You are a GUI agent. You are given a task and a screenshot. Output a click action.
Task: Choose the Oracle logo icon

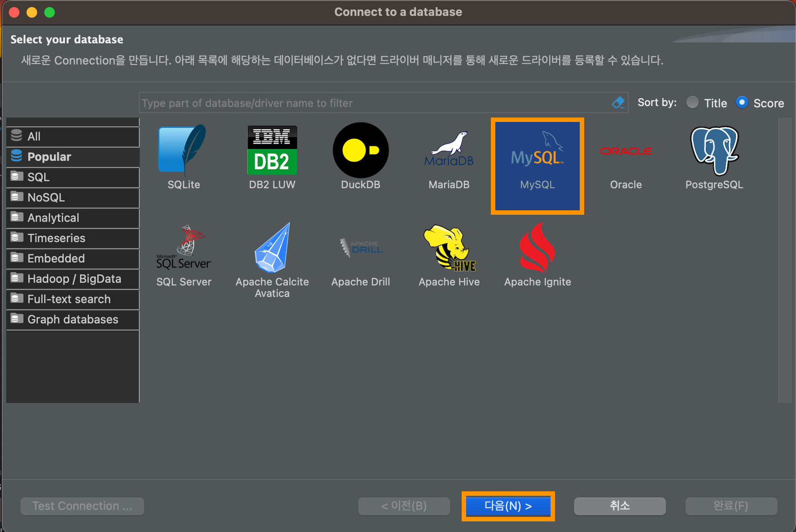(626, 151)
